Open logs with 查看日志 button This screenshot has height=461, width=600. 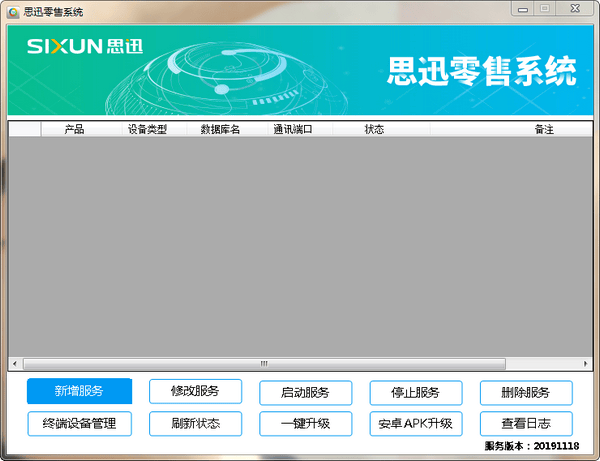[526, 423]
